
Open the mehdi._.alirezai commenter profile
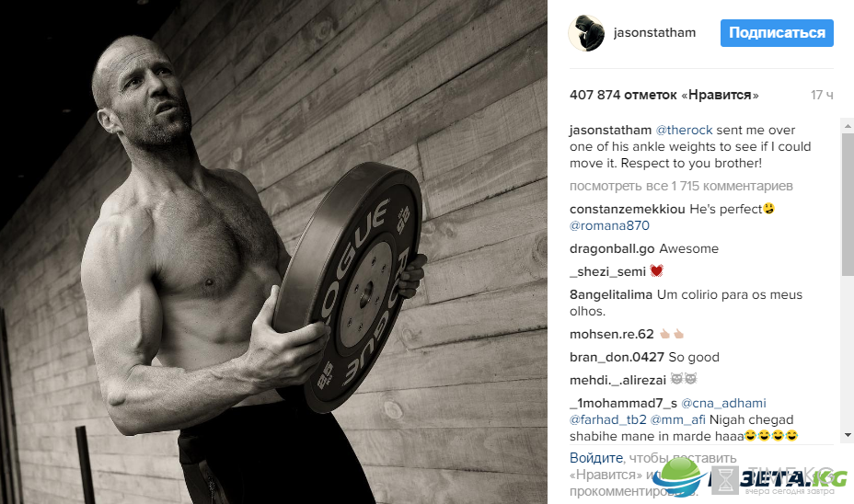617,380
